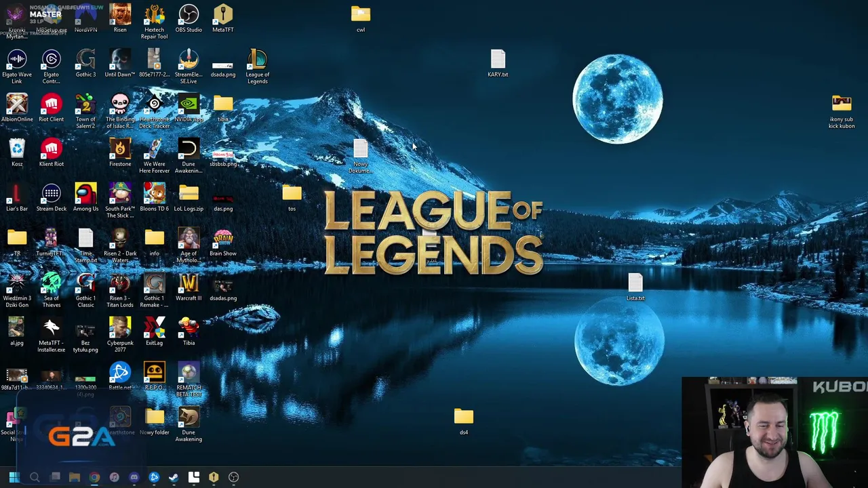This screenshot has height=488, width=868.
Task: Open Discord from the taskbar
Action: point(134,477)
